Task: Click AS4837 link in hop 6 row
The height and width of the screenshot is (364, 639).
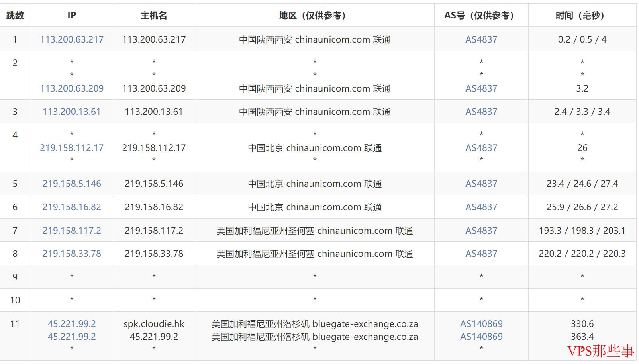Action: pos(481,207)
